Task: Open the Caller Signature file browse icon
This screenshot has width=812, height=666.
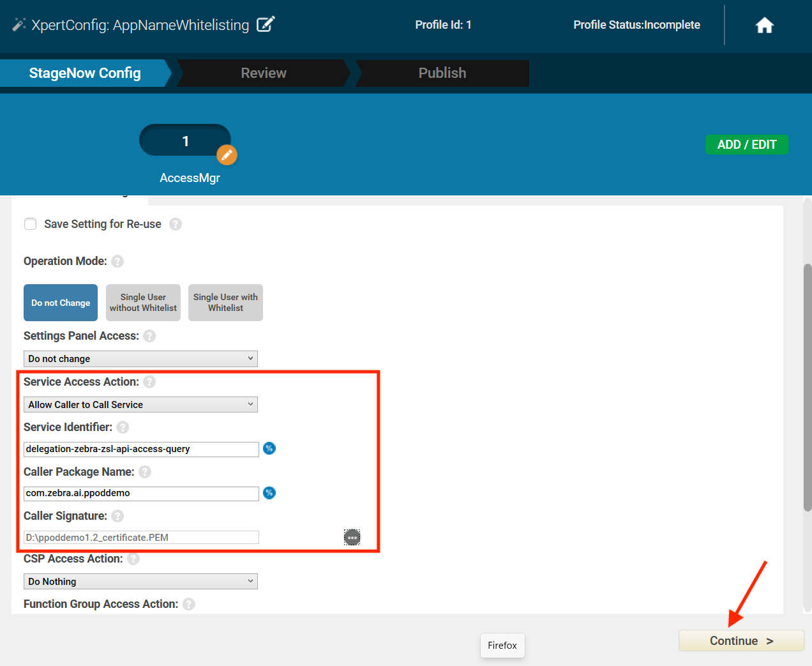Action: (x=352, y=538)
